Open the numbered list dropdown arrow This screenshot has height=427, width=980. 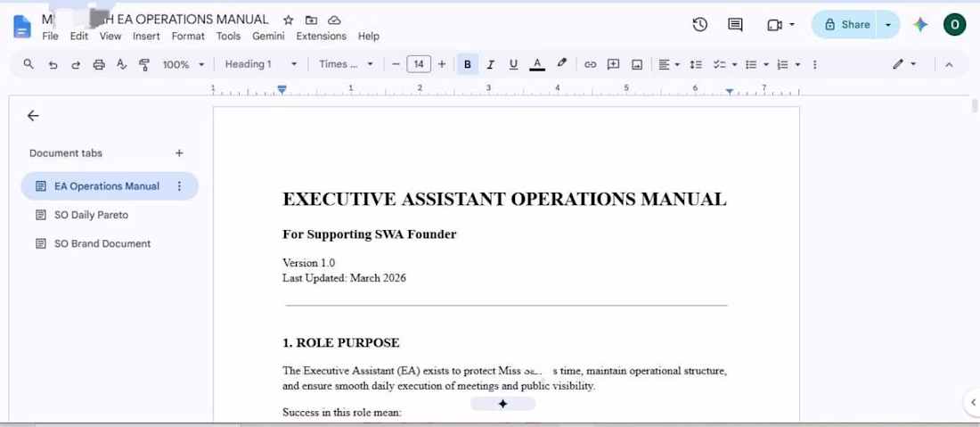click(798, 64)
